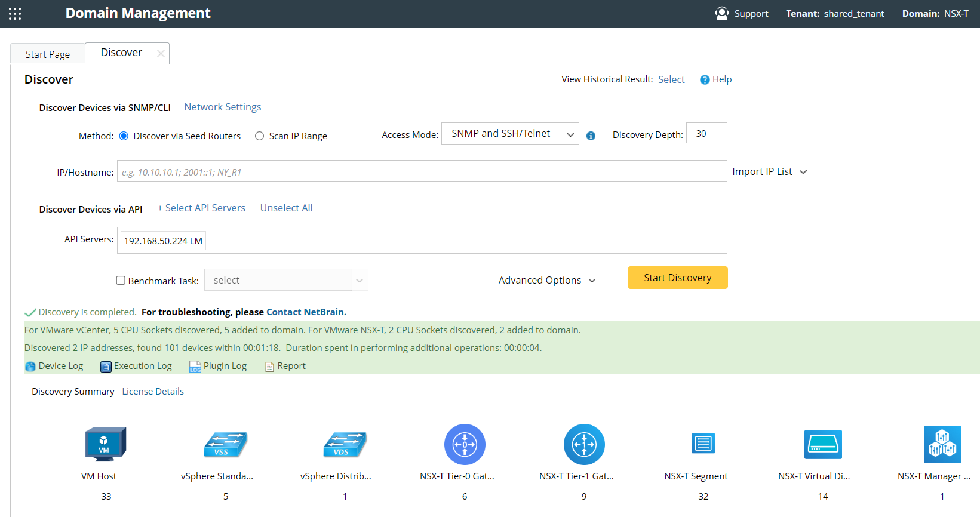Click the NSX-T domain name
The height and width of the screenshot is (517, 980).
click(x=956, y=14)
